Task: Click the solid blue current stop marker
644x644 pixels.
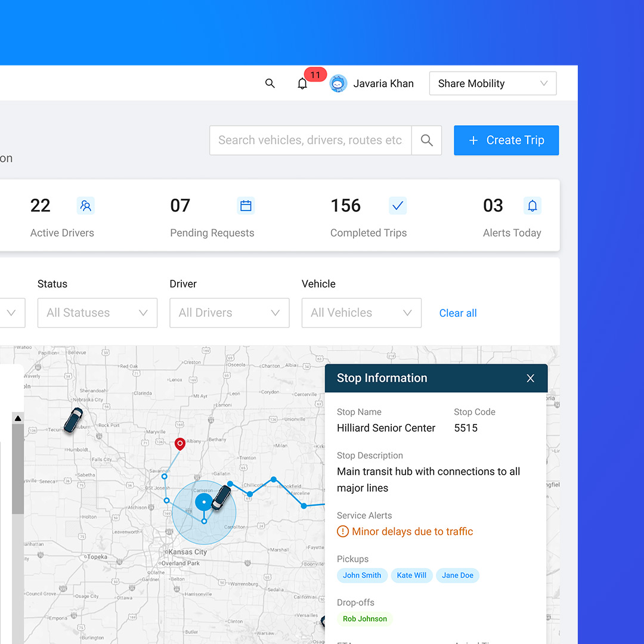Action: point(204,502)
